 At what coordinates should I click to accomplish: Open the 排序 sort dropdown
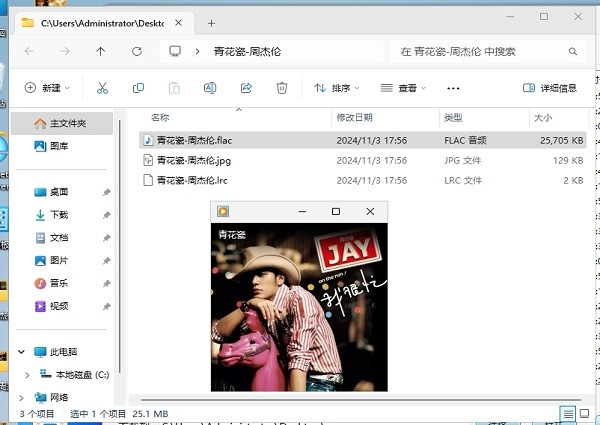click(337, 88)
